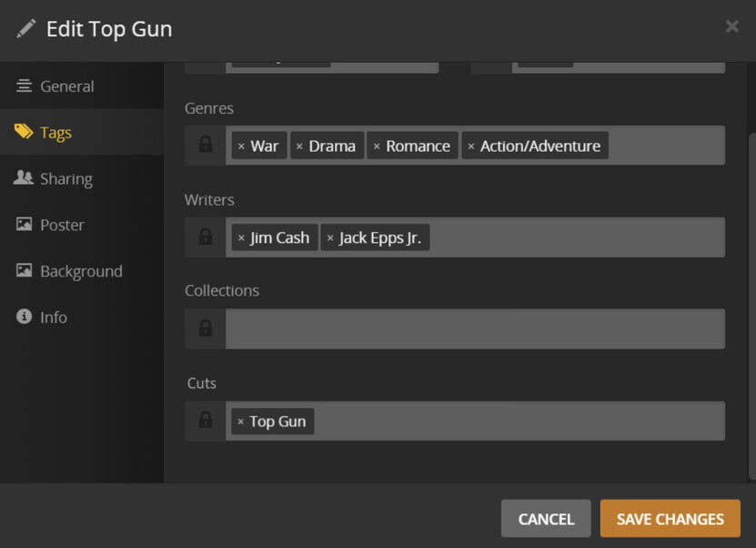Click the Jack Epps Jr. tag text

point(380,238)
